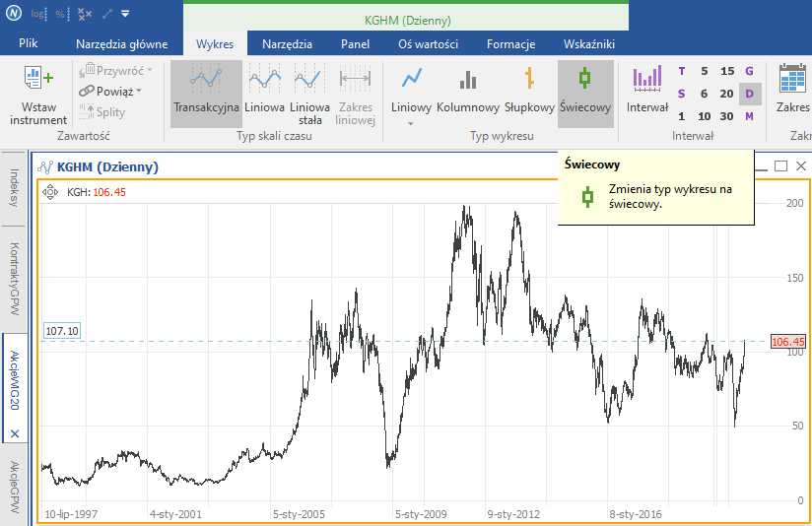Open the Panel ribbon tab

pos(355,44)
